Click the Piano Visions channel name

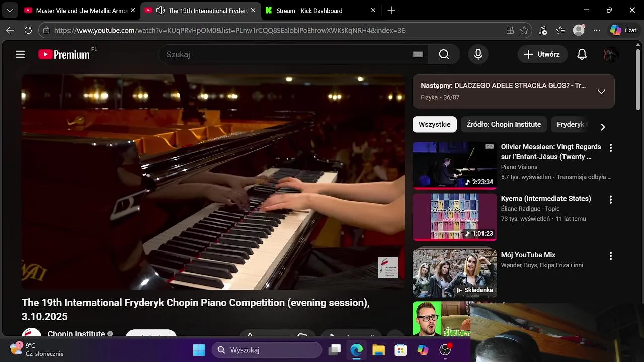[519, 167]
